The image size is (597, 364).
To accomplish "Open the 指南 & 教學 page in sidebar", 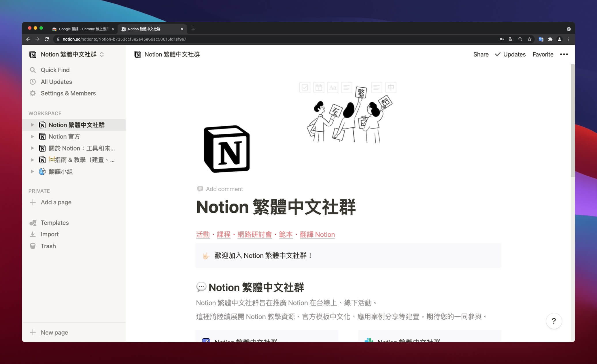I will 74,160.
